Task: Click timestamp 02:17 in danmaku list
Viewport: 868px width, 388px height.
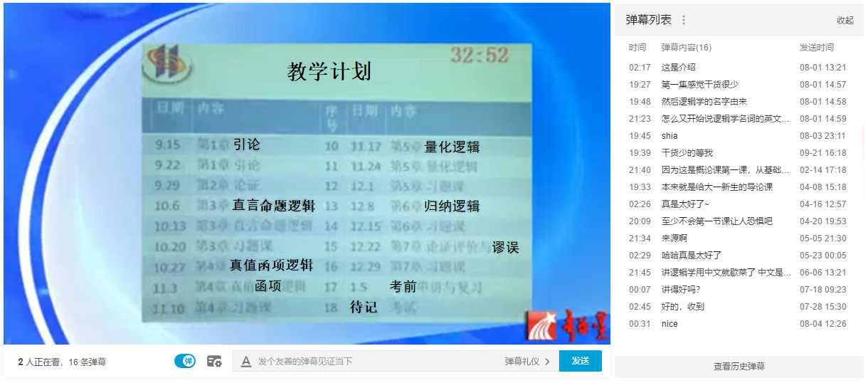Action: tap(640, 68)
